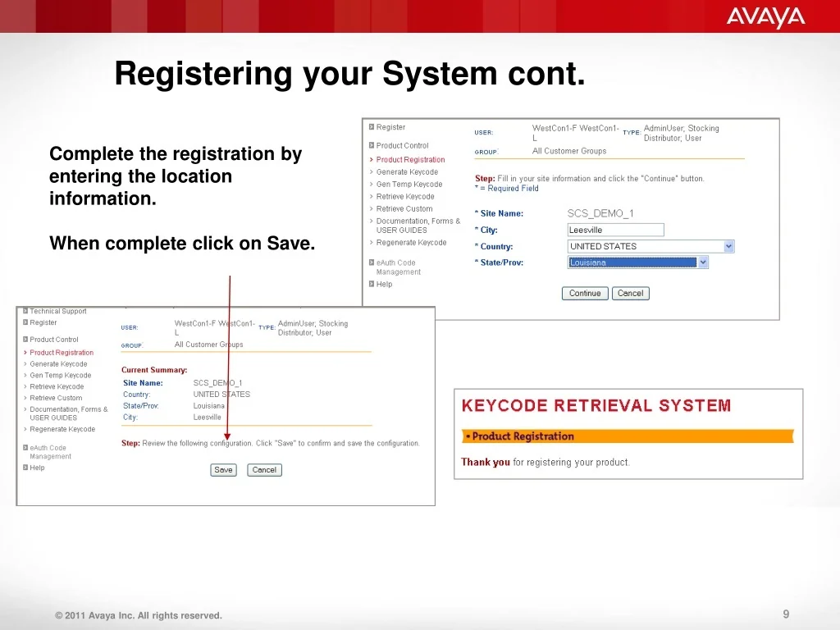The height and width of the screenshot is (630, 840).
Task: Open the State/Prov dropdown showing Louisiana
Action: point(638,262)
